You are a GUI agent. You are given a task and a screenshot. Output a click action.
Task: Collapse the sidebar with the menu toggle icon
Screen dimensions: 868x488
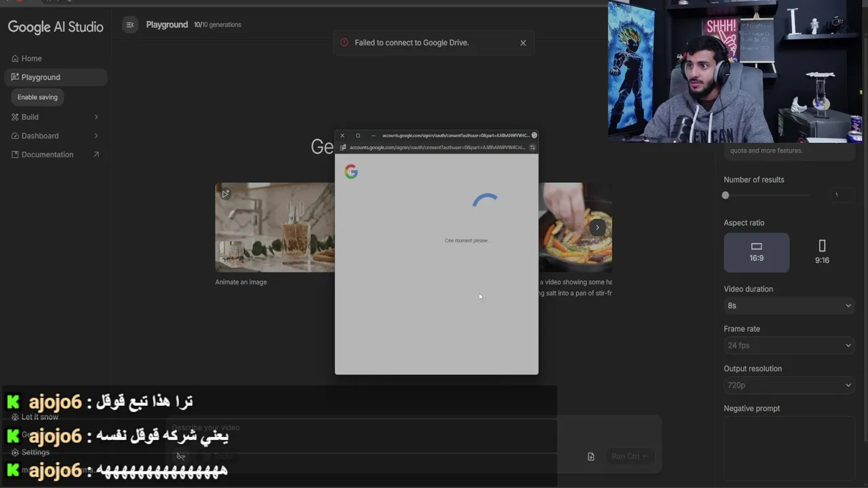tap(130, 25)
